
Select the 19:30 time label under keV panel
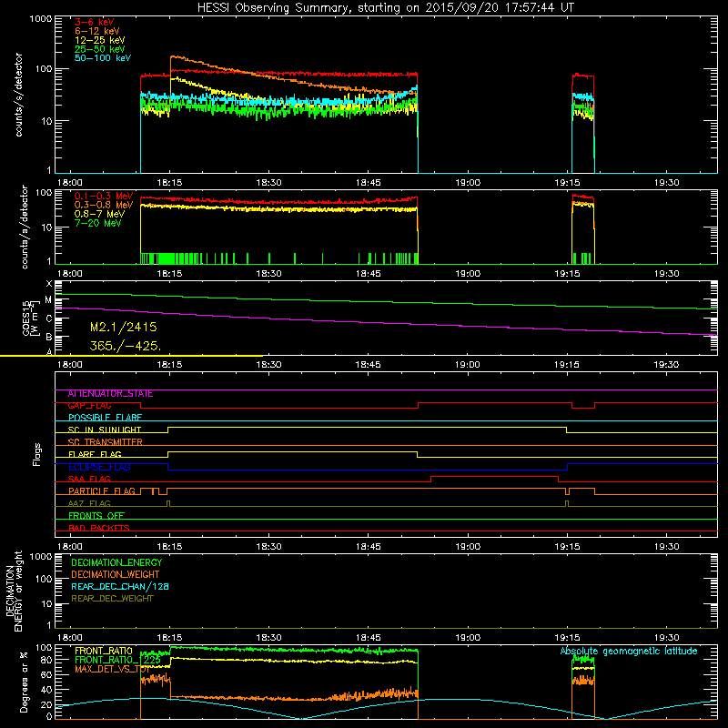pos(666,183)
